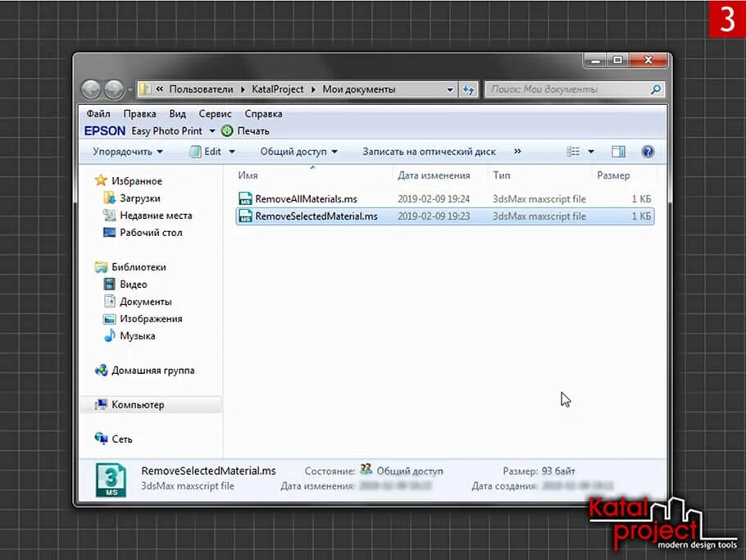The image size is (746, 560).
Task: Go forward with the Forward arrow button
Action: click(x=114, y=89)
